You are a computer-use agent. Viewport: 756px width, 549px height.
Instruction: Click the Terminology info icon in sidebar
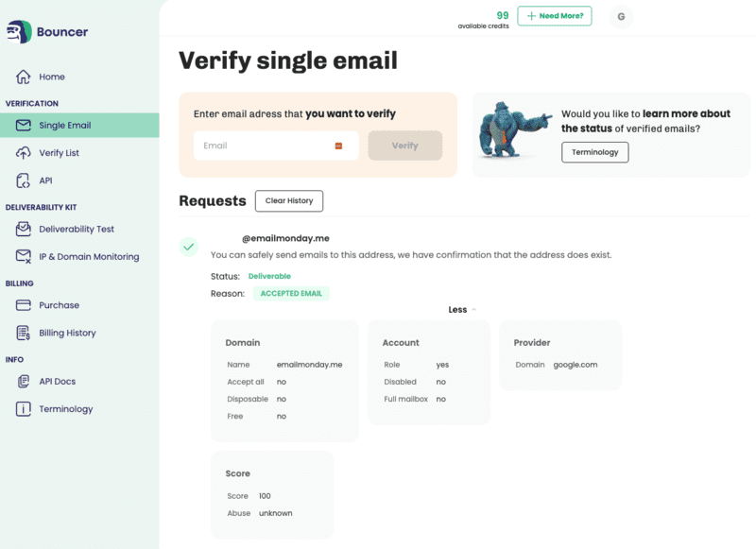pos(23,409)
